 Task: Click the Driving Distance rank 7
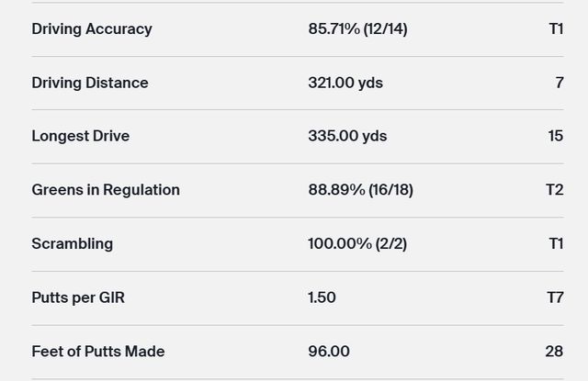pyautogui.click(x=559, y=83)
